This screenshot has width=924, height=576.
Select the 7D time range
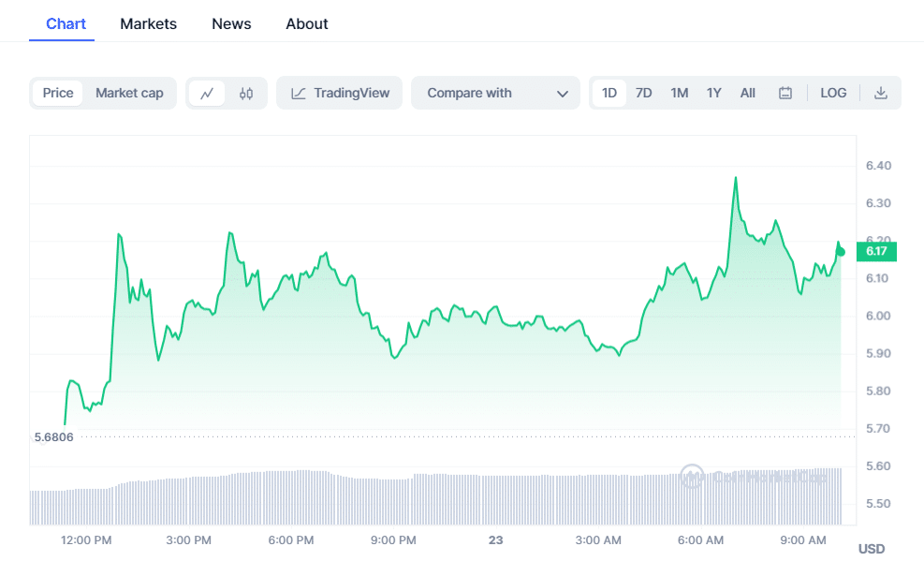coord(644,93)
